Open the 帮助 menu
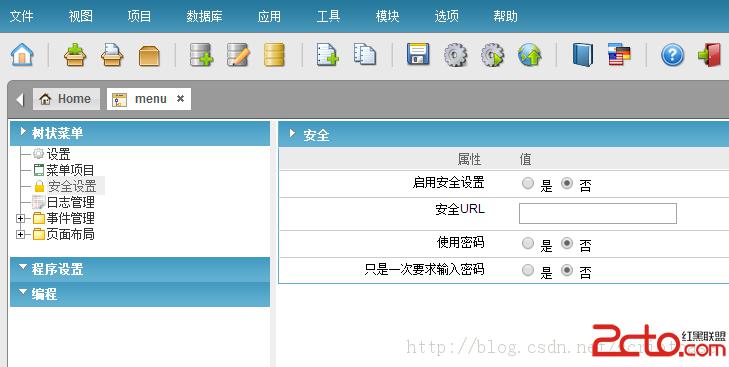This screenshot has height=367, width=729. point(505,16)
